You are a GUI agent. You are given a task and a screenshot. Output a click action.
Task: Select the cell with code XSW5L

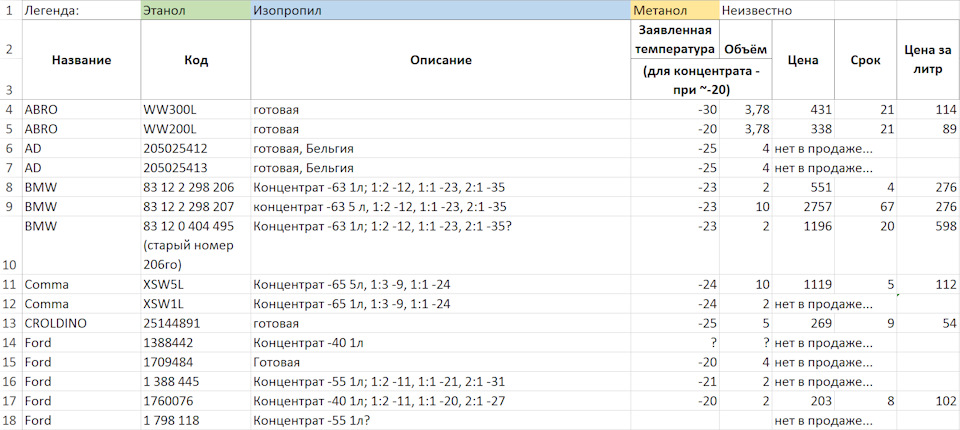[196, 284]
